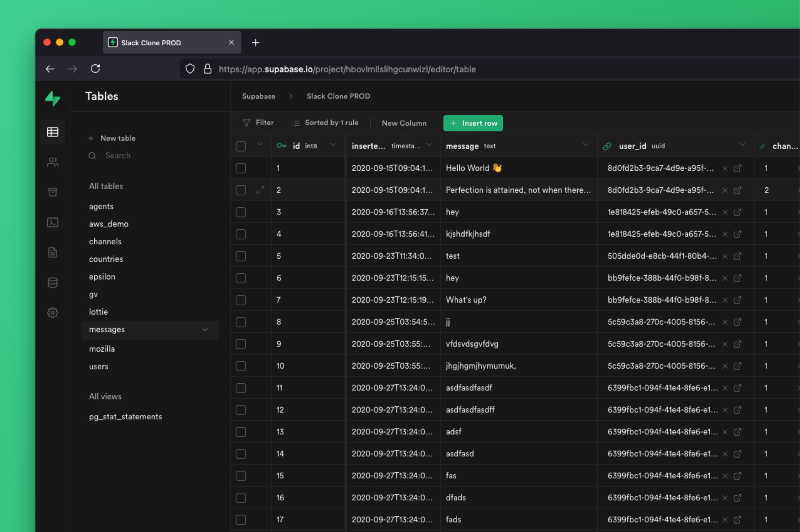
Task: Open user_id reference link in row 17
Action: pos(738,520)
